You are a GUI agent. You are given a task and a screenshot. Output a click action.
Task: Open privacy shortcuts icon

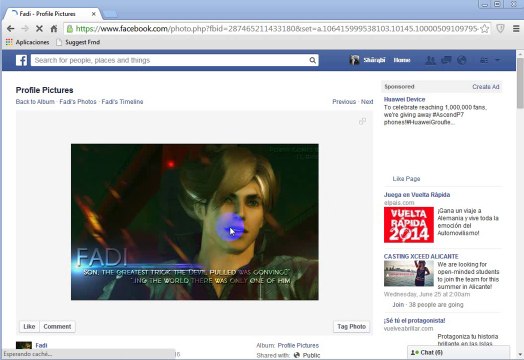point(484,60)
